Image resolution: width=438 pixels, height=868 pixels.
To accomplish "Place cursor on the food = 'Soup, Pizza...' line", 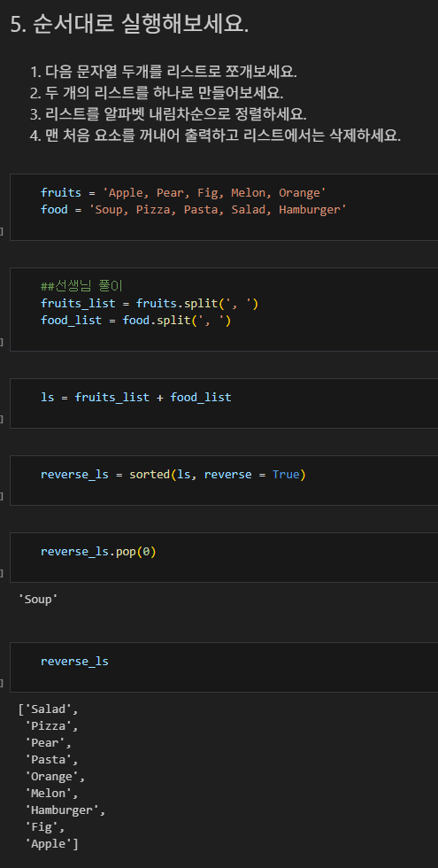I will coord(194,209).
